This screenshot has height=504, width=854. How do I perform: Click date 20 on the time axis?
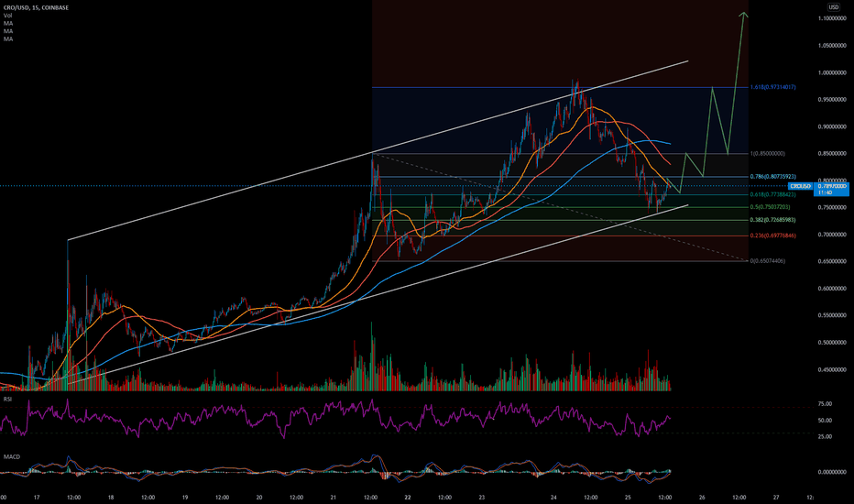pyautogui.click(x=259, y=497)
